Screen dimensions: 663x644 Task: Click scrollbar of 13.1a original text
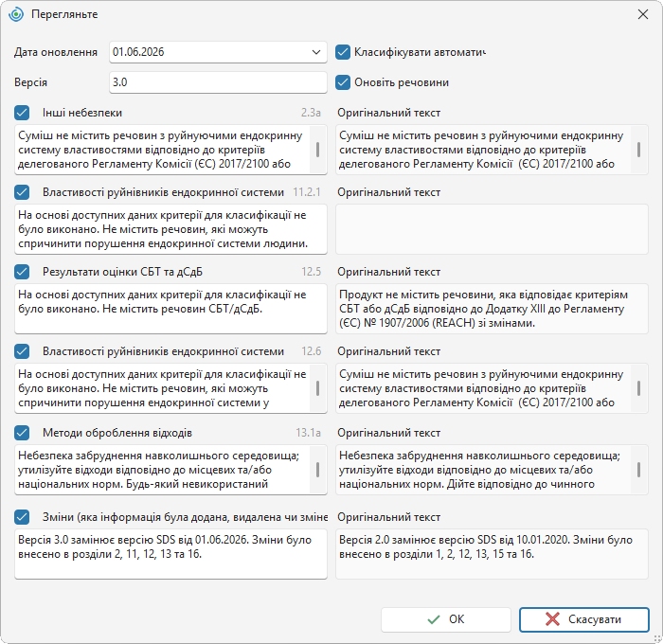coord(638,470)
